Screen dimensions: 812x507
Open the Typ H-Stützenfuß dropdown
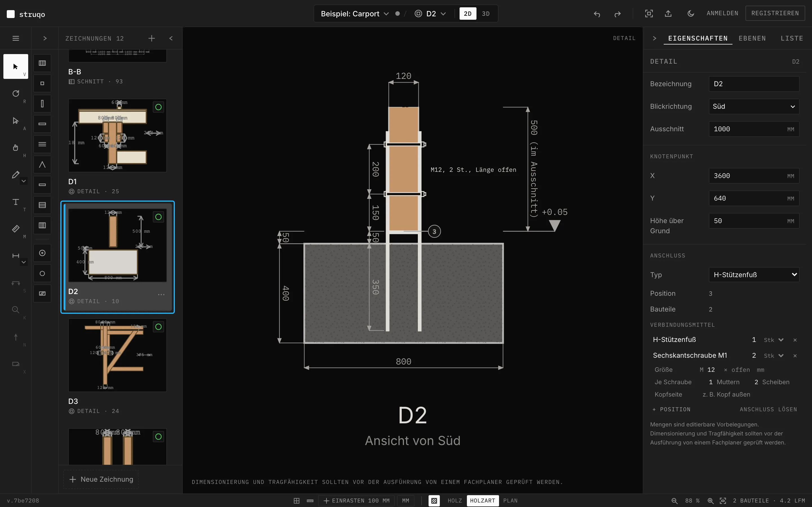pos(754,275)
